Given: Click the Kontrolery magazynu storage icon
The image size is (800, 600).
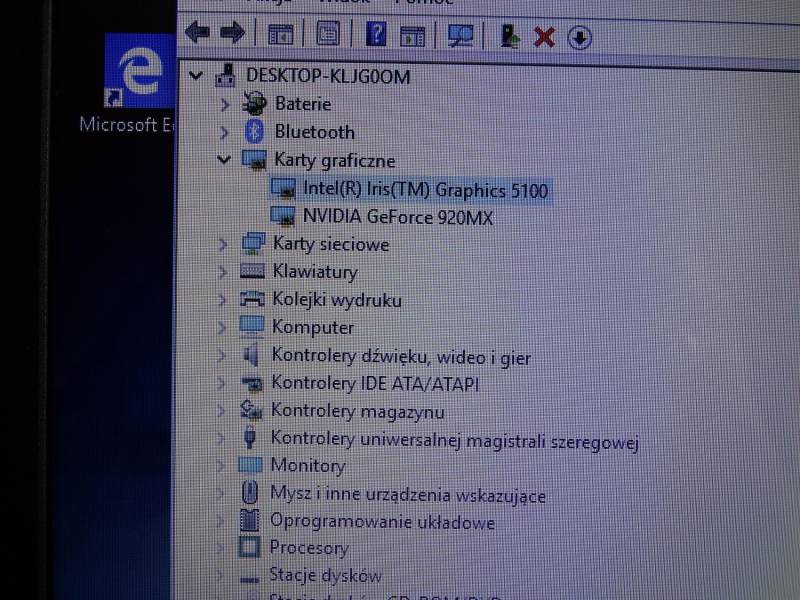Looking at the screenshot, I should click(x=251, y=409).
